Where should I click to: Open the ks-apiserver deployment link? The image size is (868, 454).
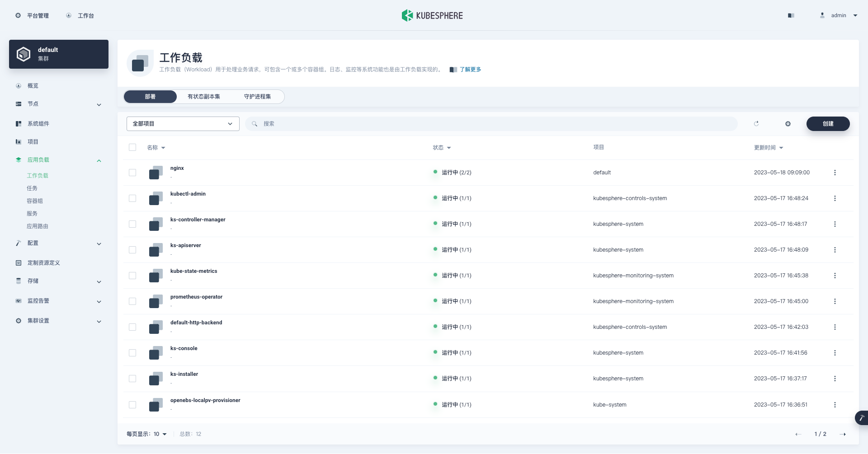click(186, 245)
